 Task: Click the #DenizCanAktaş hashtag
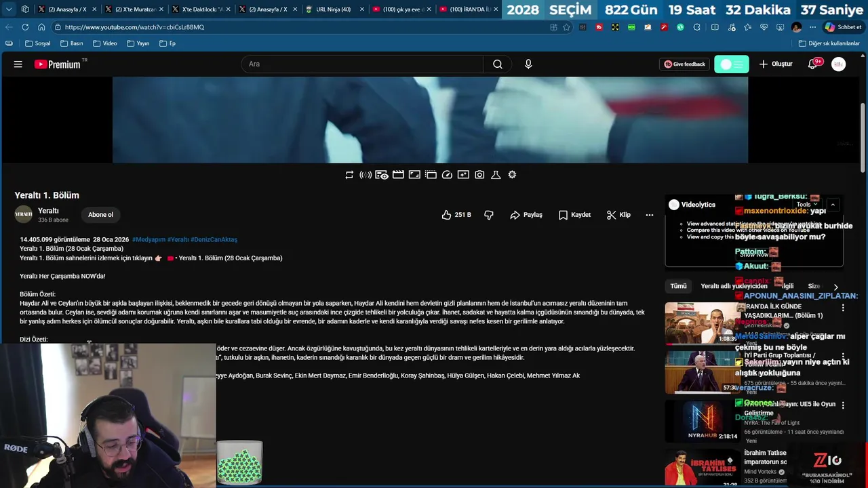coord(214,239)
